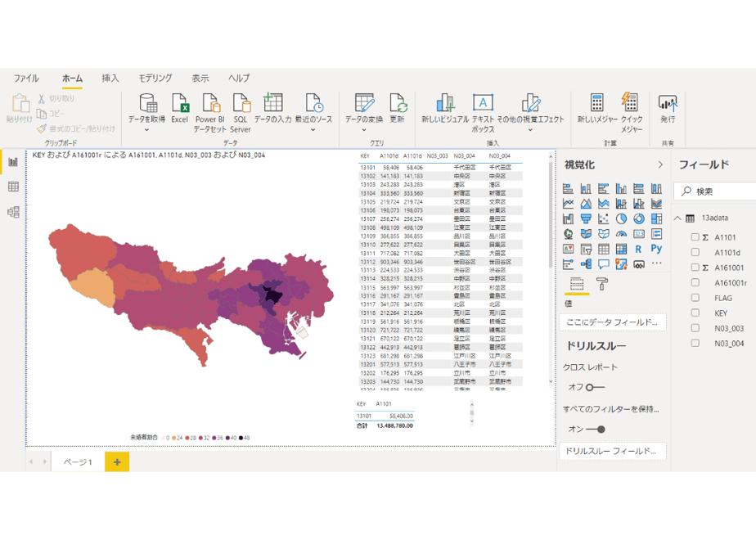
Task: Check the A1101 field checkbox
Action: 695,236
